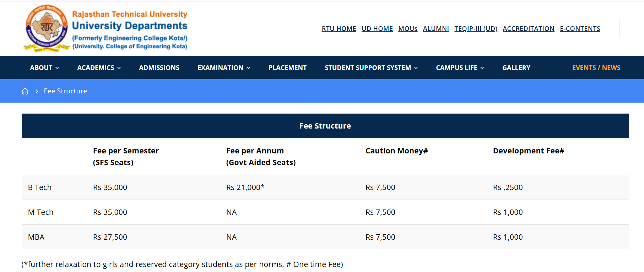Click the E-CONTENTS link

point(580,28)
